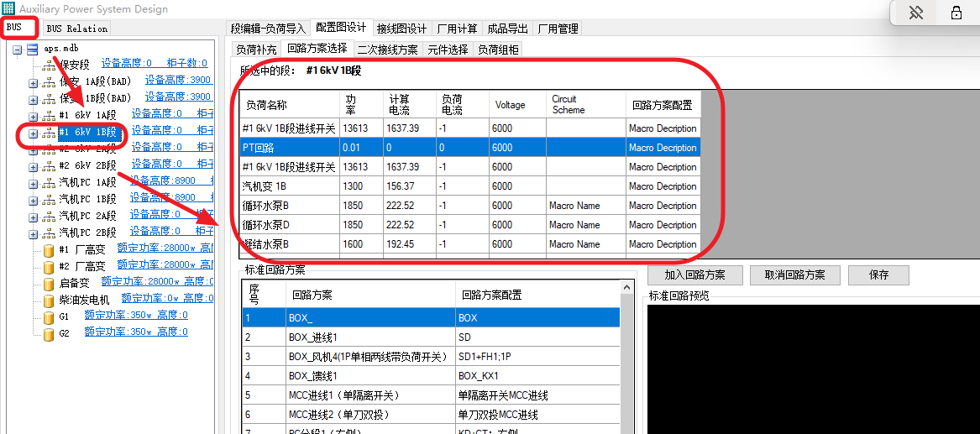Switch to the 负荷补充 sub-tab
Image resolution: width=980 pixels, height=434 pixels.
[x=256, y=50]
